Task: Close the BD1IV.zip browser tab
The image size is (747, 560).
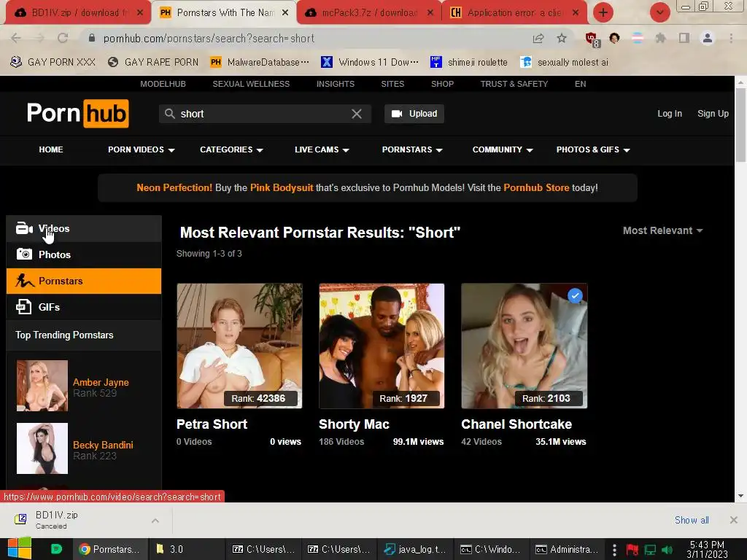Action: (140, 13)
